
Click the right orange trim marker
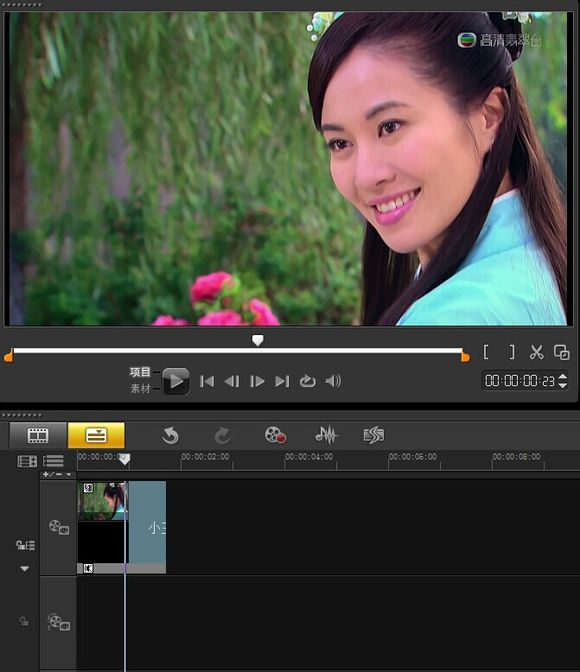[x=466, y=355]
